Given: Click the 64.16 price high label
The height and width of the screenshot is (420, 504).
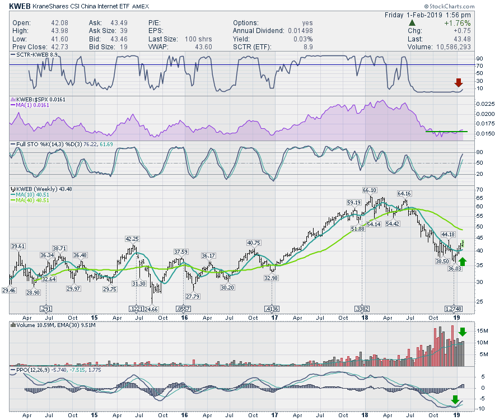Looking at the screenshot, I should 404,193.
